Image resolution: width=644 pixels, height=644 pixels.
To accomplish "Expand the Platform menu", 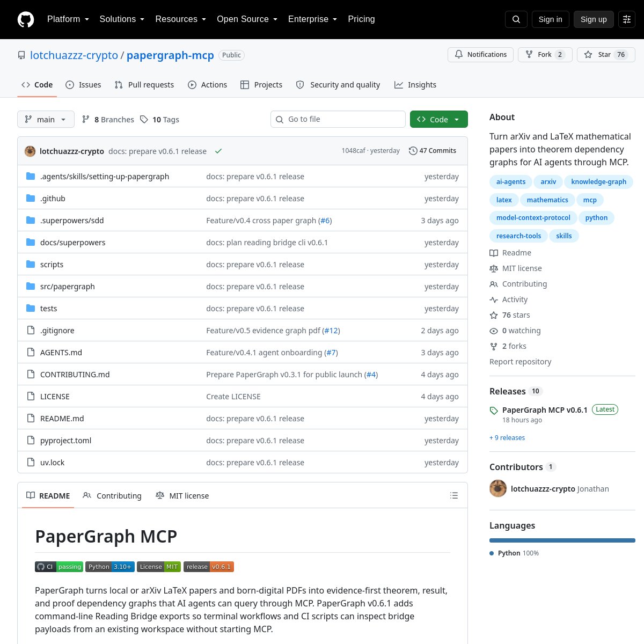I will pyautogui.click(x=68, y=19).
